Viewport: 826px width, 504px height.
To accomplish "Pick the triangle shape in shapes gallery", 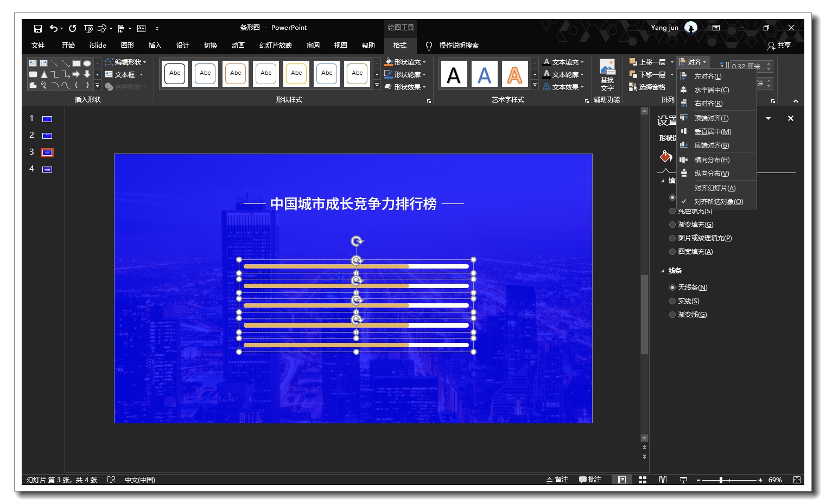I will [44, 74].
